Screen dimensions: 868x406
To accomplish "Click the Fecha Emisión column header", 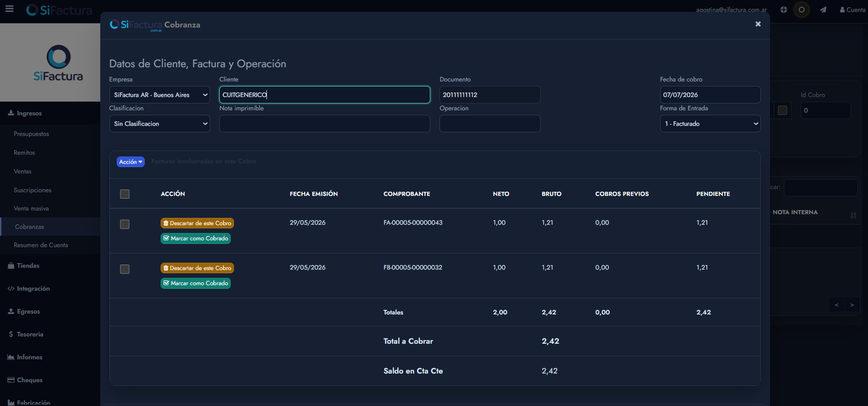I will point(314,194).
